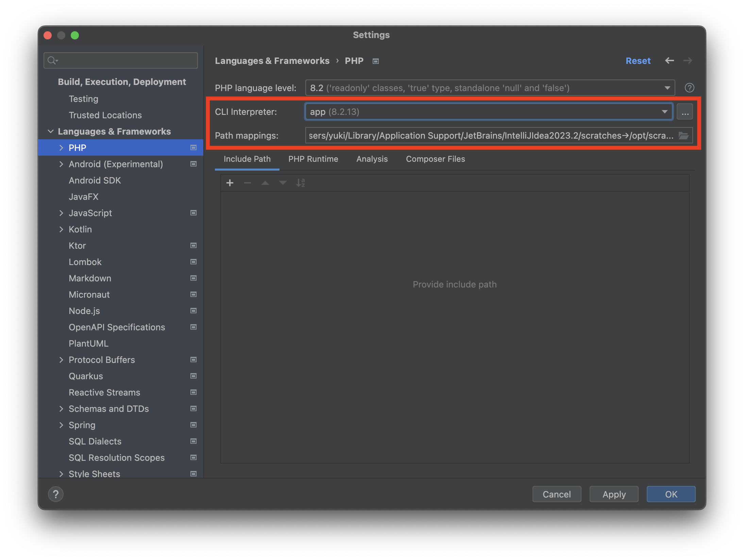Open the PHP language level dropdown
This screenshot has height=560, width=744.
[490, 88]
